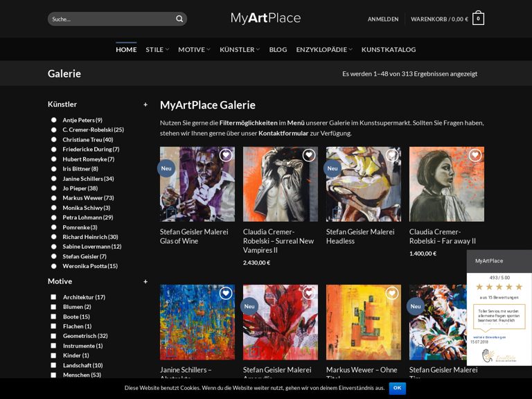Select Weronika Psotta artist radio
Screen dimensions: 532x399
click(x=53, y=266)
